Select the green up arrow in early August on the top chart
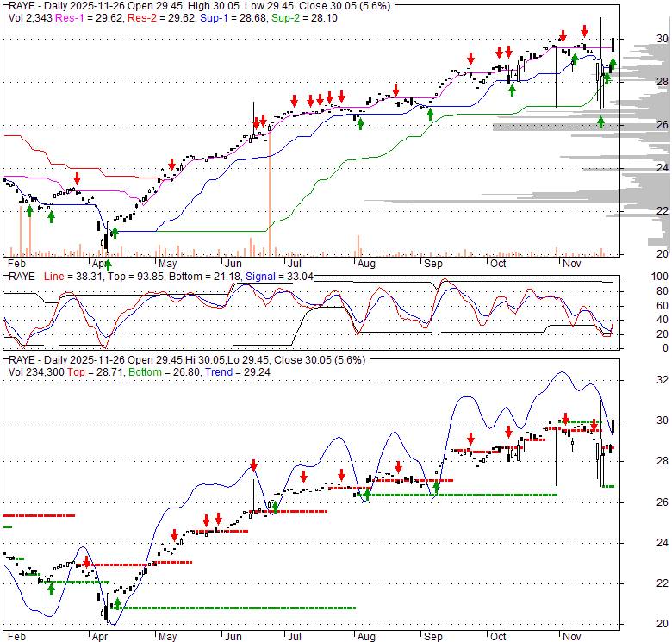The width and height of the screenshot is (672, 642). tap(360, 123)
